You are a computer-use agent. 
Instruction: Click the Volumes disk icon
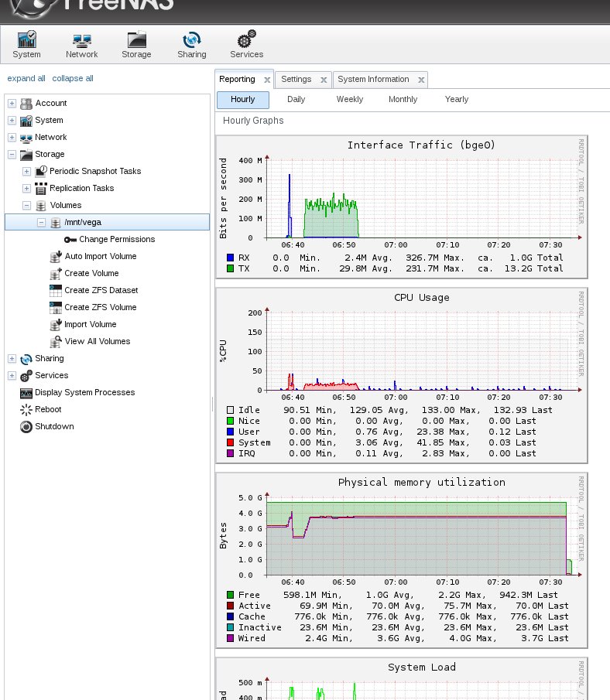pyautogui.click(x=41, y=206)
